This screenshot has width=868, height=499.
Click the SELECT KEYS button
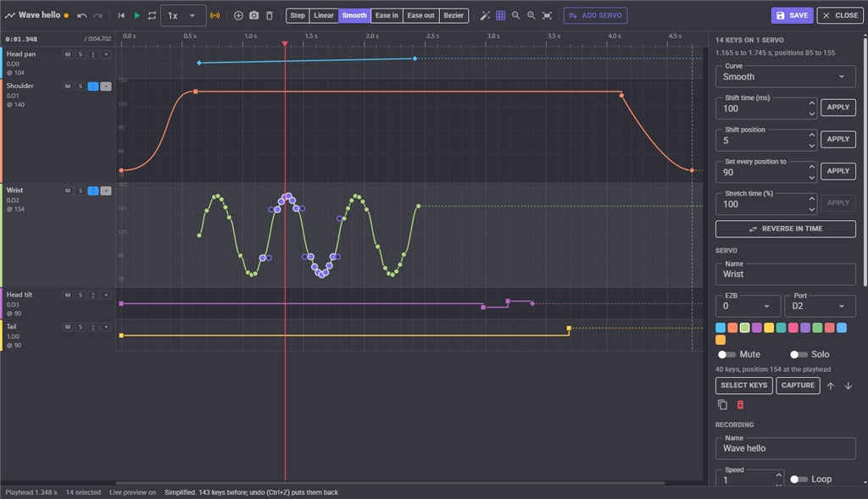(x=744, y=385)
